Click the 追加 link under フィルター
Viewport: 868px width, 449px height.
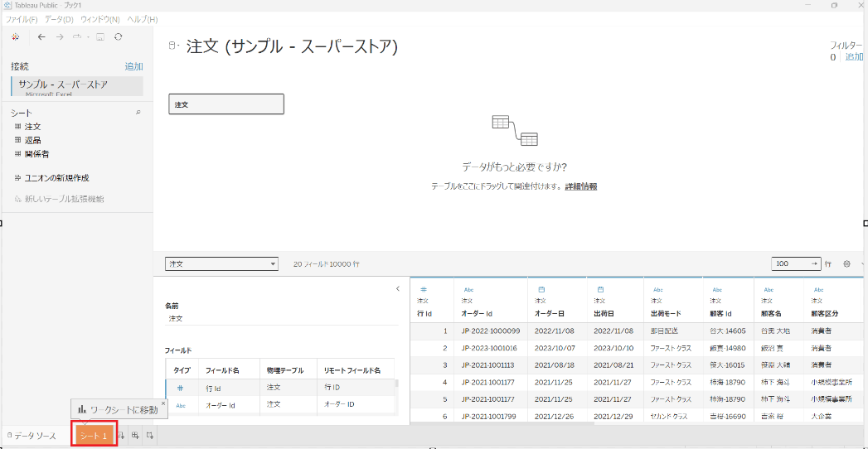(x=854, y=56)
